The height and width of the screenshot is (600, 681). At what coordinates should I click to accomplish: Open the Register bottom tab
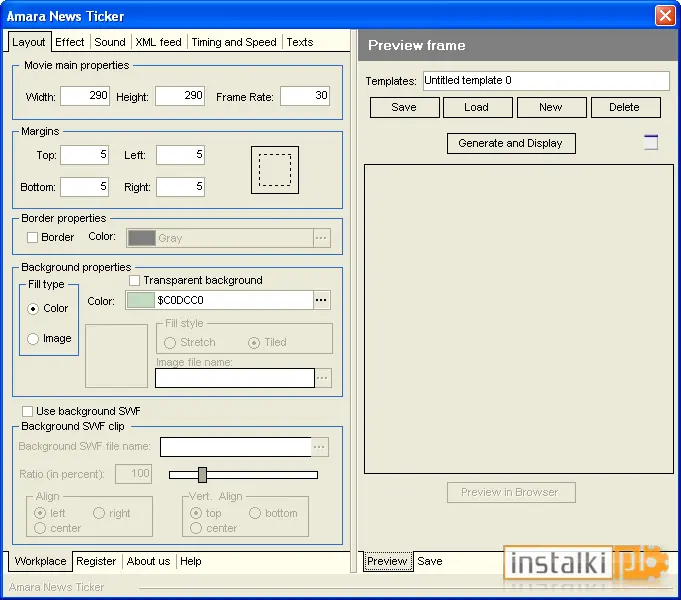pyautogui.click(x=96, y=561)
